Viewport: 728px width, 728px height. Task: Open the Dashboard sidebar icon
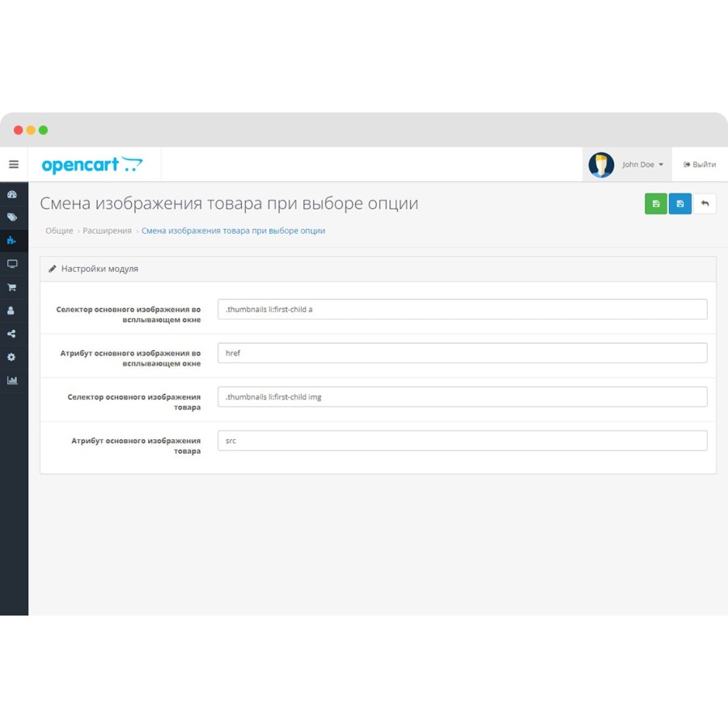(12, 194)
